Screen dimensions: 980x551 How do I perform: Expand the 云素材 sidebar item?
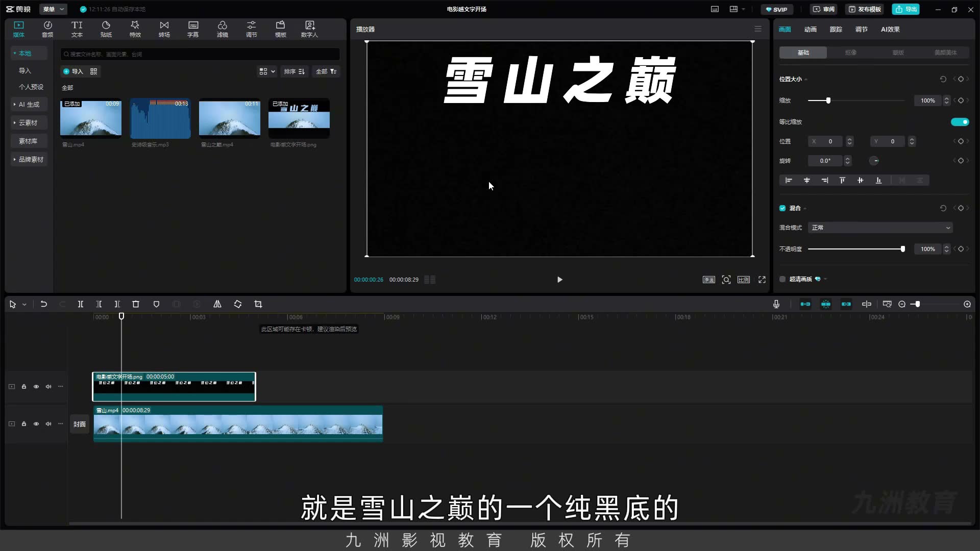[29, 122]
